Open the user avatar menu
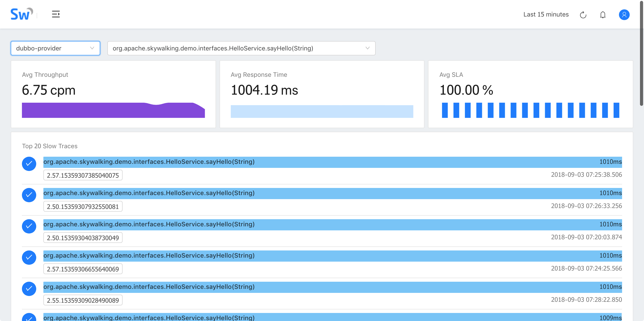644x321 pixels. (x=624, y=15)
